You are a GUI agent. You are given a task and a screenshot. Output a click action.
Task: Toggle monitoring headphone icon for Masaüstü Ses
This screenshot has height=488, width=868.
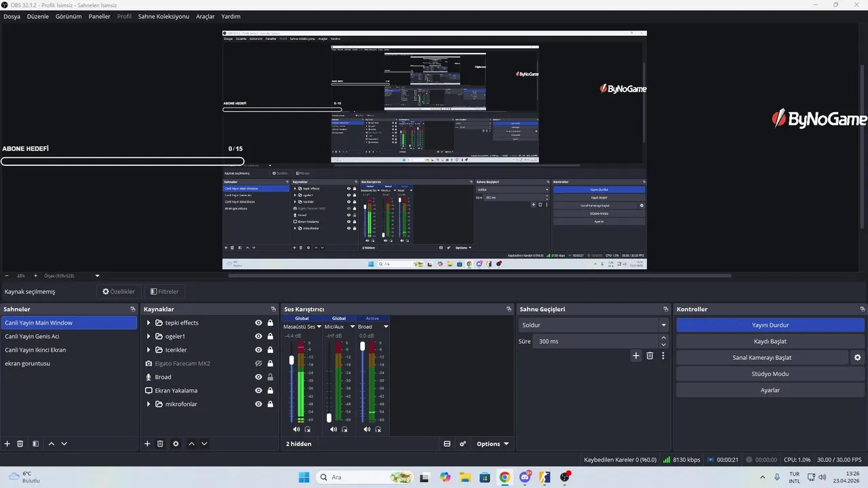tap(308, 429)
